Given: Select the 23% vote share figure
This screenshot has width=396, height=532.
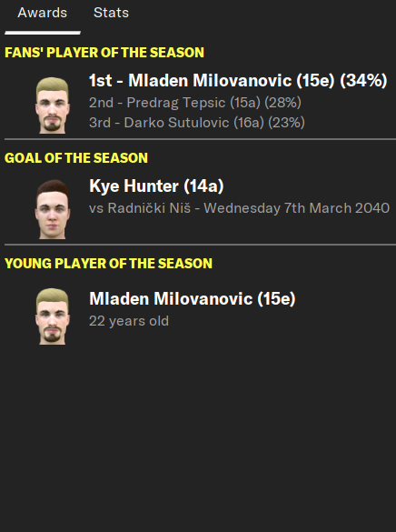Looking at the screenshot, I should coord(287,123).
